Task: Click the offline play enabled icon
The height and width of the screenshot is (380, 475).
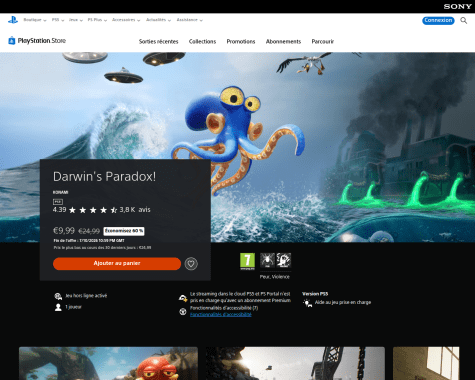Action: (58, 296)
